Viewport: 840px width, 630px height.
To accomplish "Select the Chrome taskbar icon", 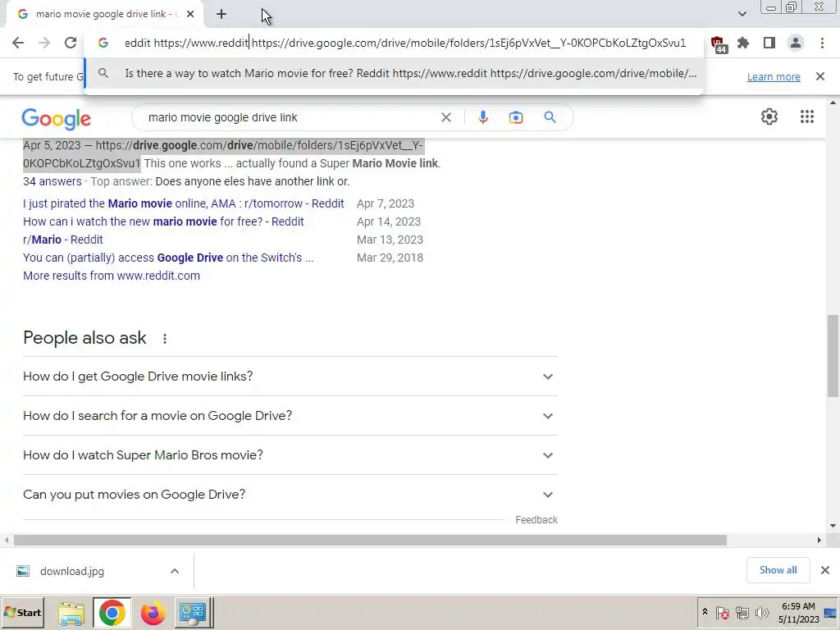I will tap(112, 613).
